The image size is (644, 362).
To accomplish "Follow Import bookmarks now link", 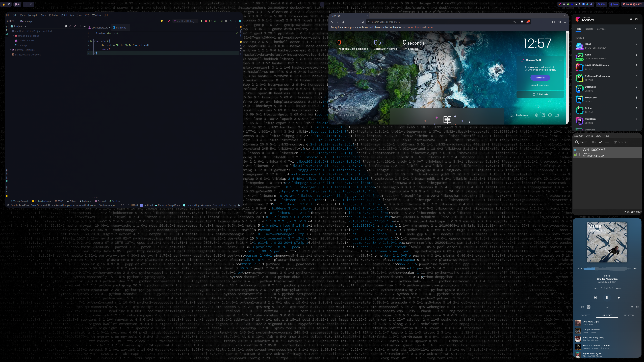I will pos(421,27).
